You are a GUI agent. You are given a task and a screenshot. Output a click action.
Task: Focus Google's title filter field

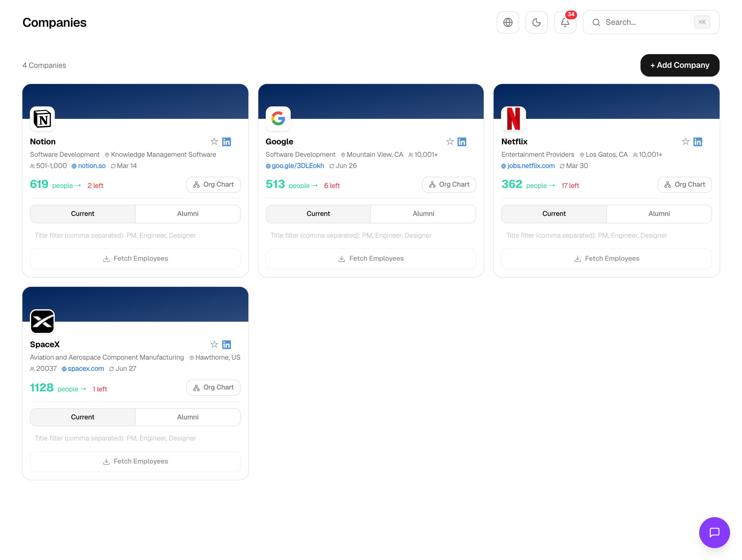[371, 236]
